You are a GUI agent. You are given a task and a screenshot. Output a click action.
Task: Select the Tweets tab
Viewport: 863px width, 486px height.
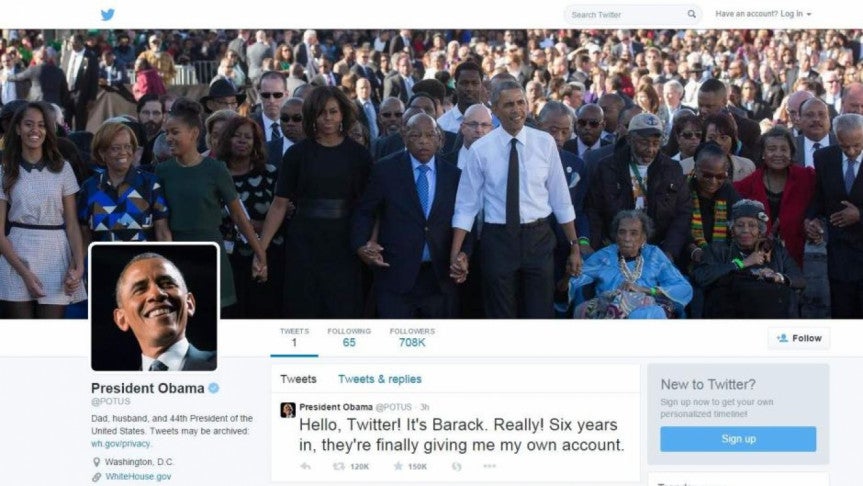298,379
